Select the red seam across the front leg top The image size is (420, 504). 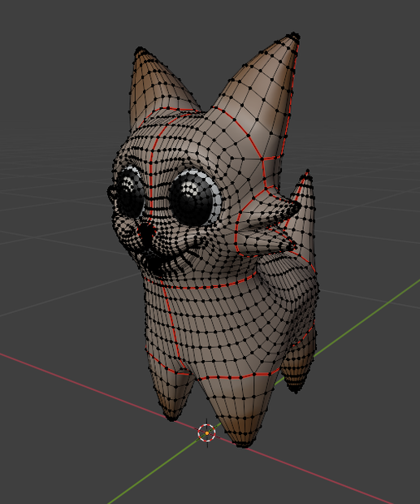[238, 376]
